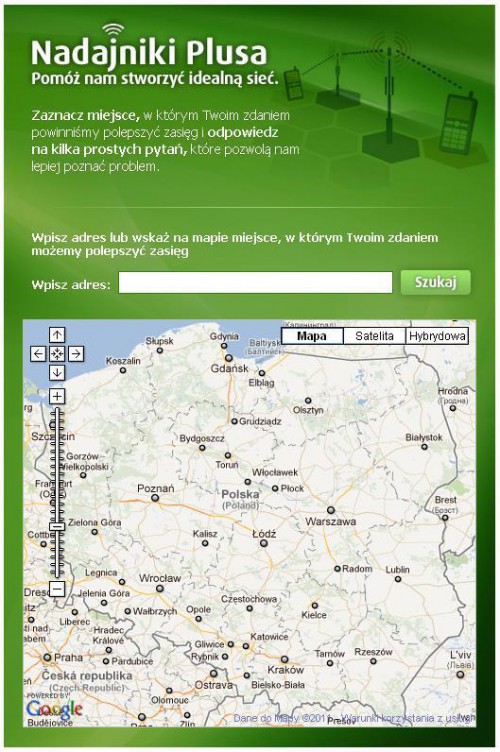Viewport: 500px width, 752px height.
Task: Switch map view to Mapa
Action: [x=312, y=336]
